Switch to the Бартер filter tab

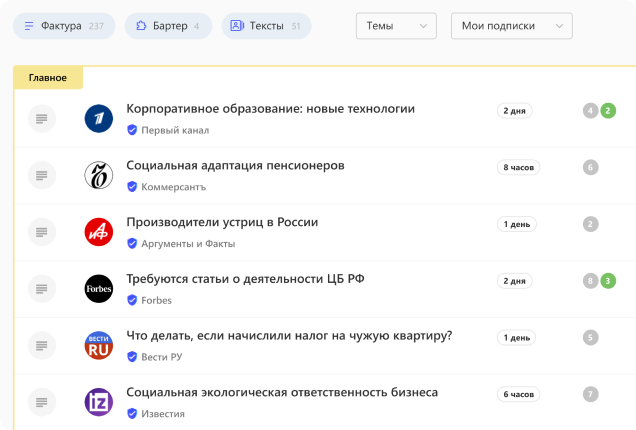[168, 26]
